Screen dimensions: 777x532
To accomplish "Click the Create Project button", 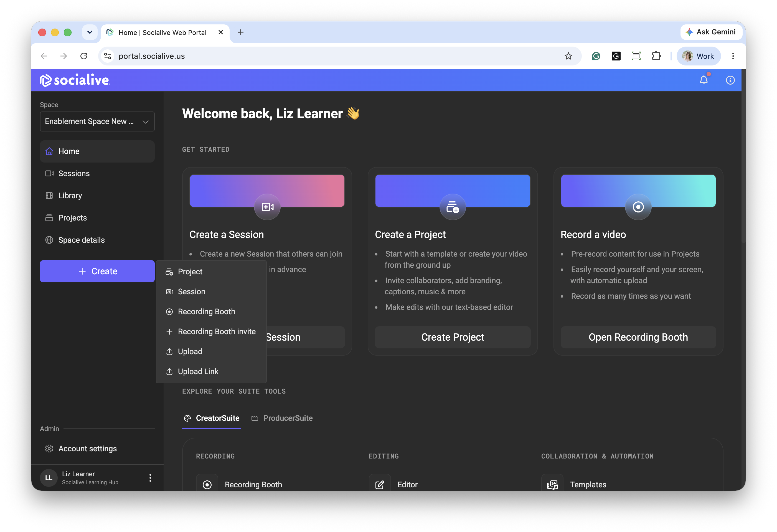I will tap(453, 337).
